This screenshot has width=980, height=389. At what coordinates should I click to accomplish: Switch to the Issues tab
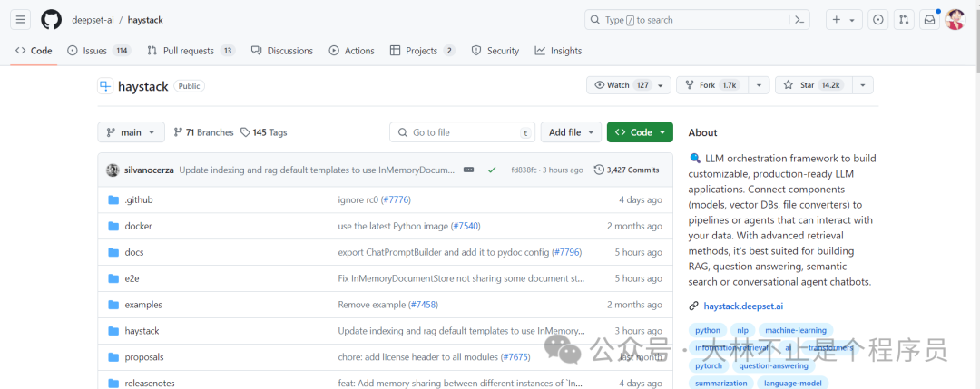pyautogui.click(x=94, y=51)
